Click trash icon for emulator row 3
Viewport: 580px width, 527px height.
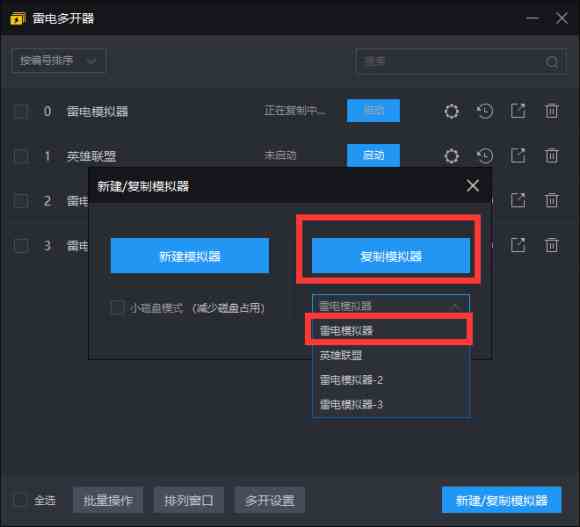tap(551, 245)
